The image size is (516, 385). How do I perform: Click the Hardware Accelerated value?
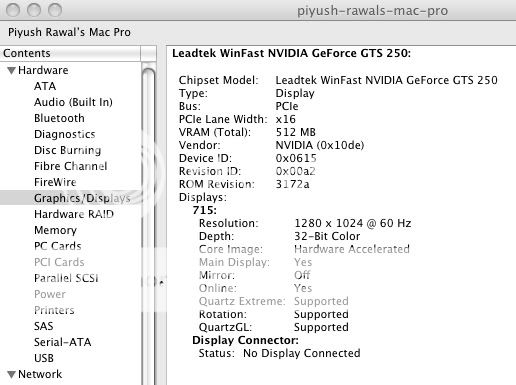click(x=352, y=249)
